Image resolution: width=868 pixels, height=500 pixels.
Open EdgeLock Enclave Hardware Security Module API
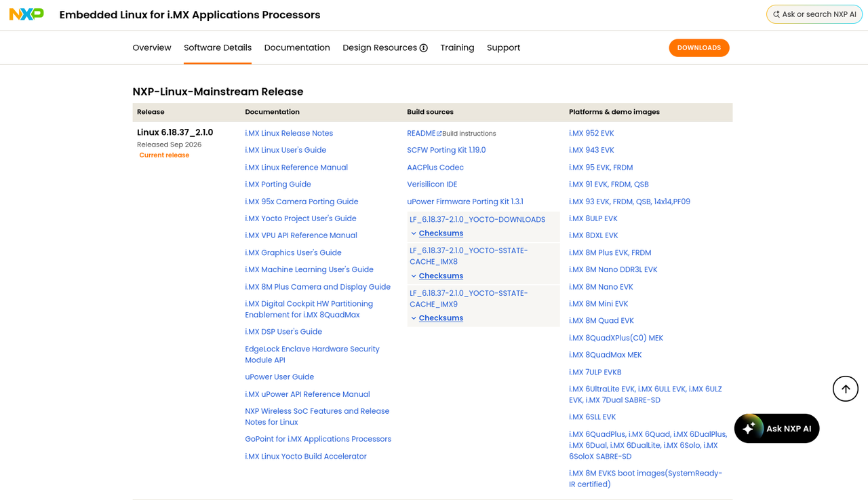click(312, 355)
